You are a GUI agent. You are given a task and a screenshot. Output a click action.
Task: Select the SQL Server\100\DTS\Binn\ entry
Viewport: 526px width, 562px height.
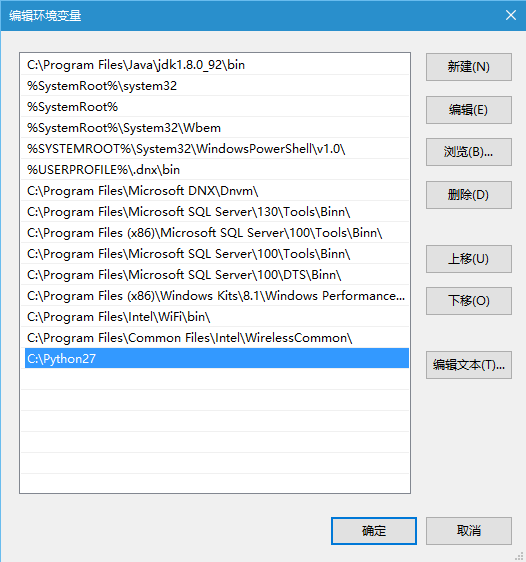(215, 275)
